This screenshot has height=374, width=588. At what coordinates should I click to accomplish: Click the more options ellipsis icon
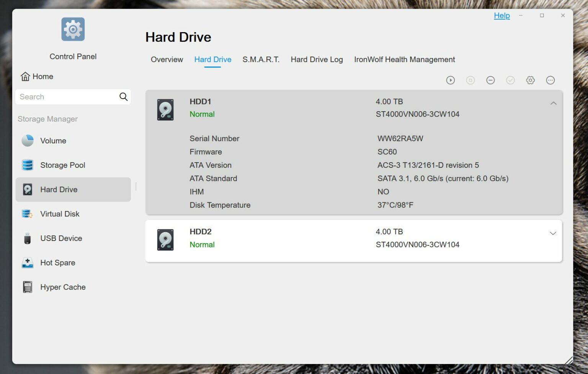(x=550, y=80)
